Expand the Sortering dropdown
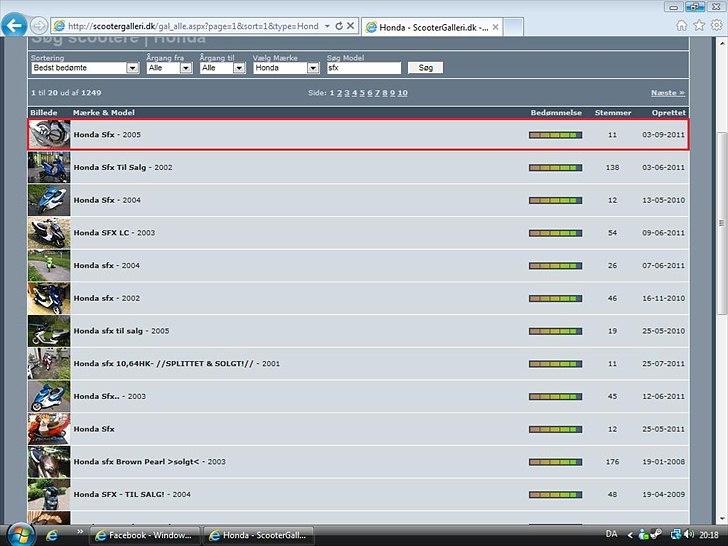This screenshot has width=728, height=546. point(132,68)
